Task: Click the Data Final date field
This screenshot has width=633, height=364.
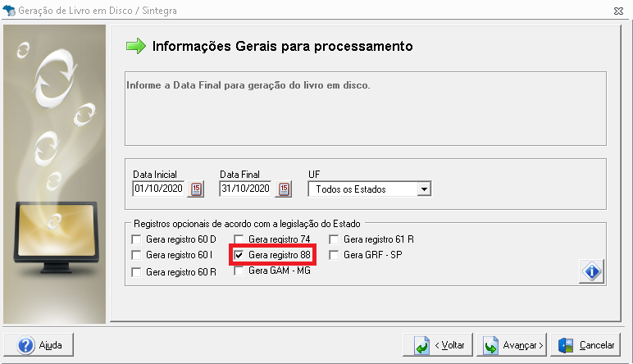Action: 245,189
